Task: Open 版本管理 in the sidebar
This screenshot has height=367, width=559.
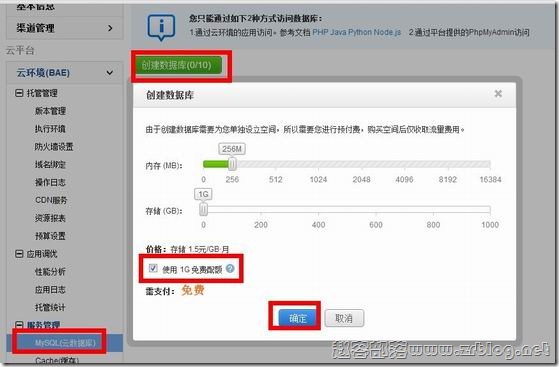Action: 50,111
